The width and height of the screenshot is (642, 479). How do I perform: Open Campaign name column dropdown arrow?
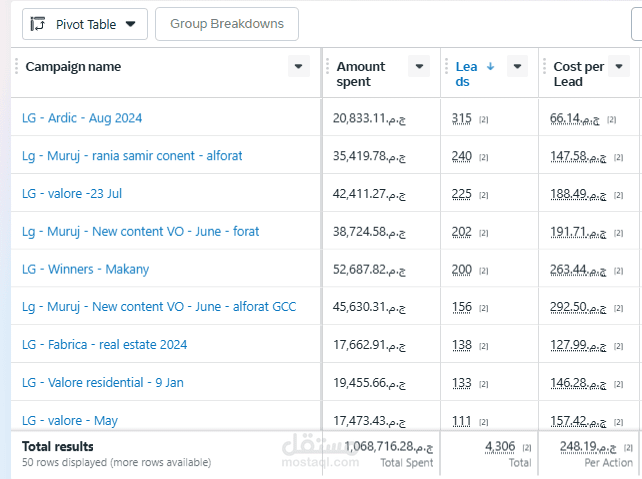298,66
